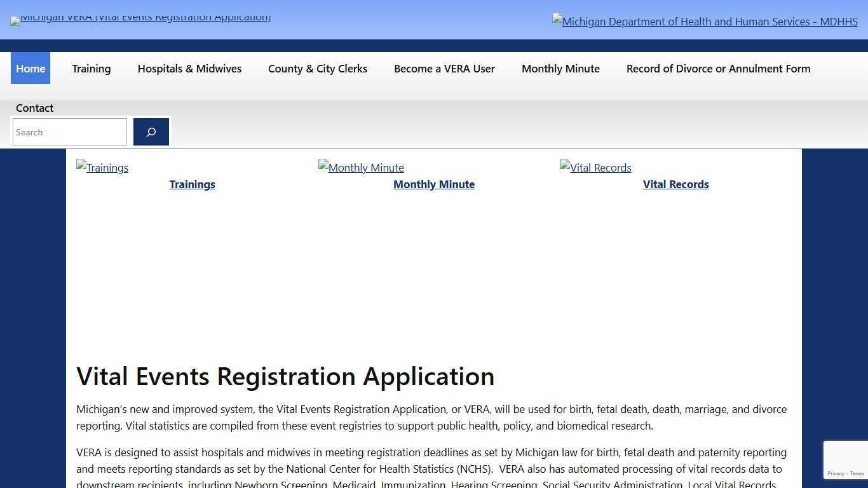
Task: Open the Vital Records text link
Action: [675, 184]
